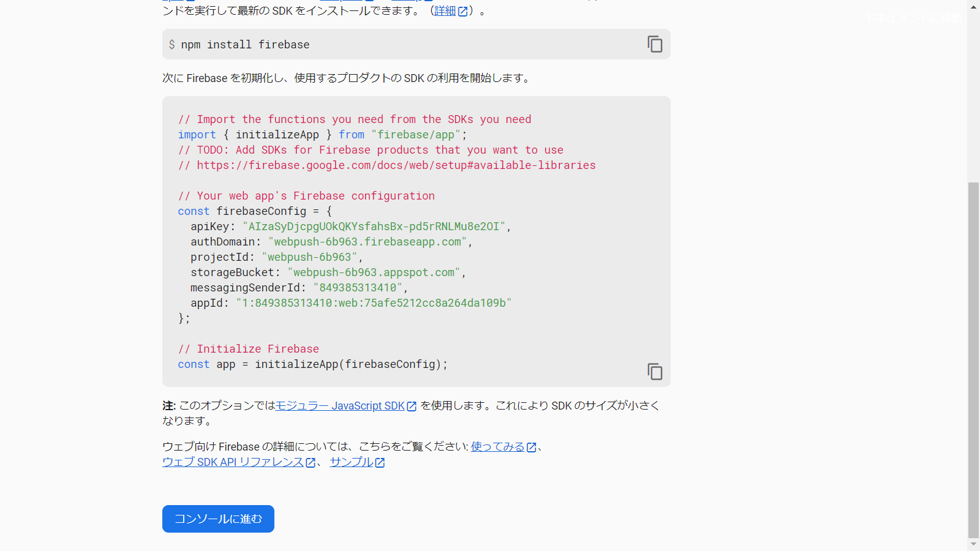Open the 詳細 link text
This screenshot has width=980, height=551.
445,11
